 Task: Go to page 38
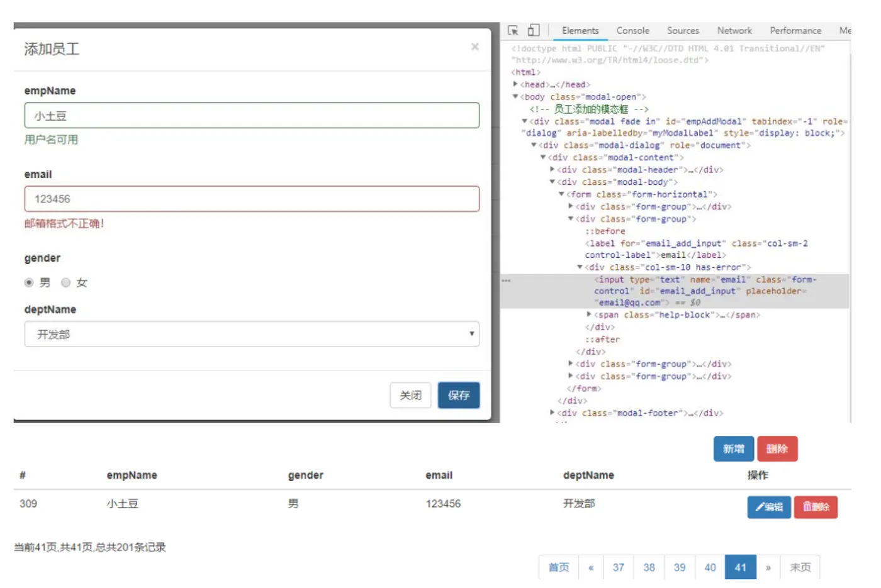point(649,567)
